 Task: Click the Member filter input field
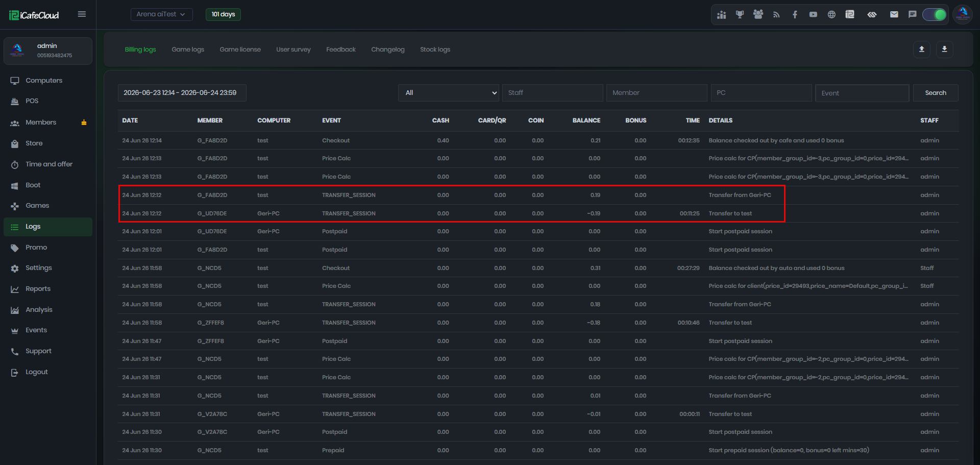[x=656, y=93]
